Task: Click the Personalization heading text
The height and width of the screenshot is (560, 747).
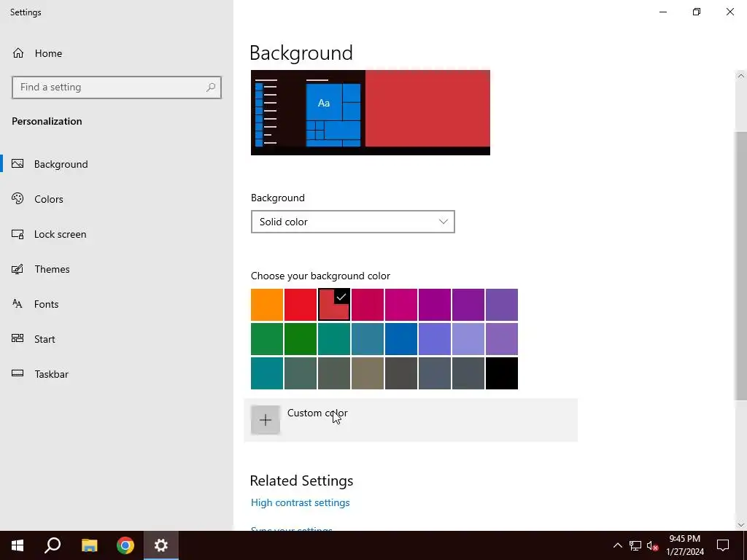Action: click(x=47, y=121)
